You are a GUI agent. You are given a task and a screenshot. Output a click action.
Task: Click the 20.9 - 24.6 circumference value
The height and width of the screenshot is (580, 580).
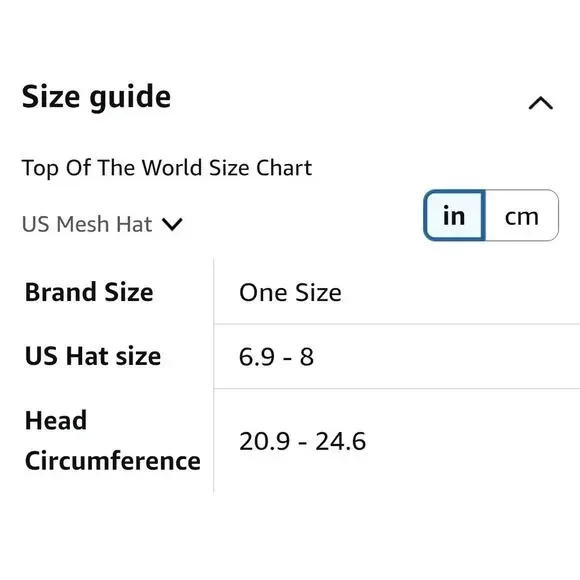[x=303, y=441]
